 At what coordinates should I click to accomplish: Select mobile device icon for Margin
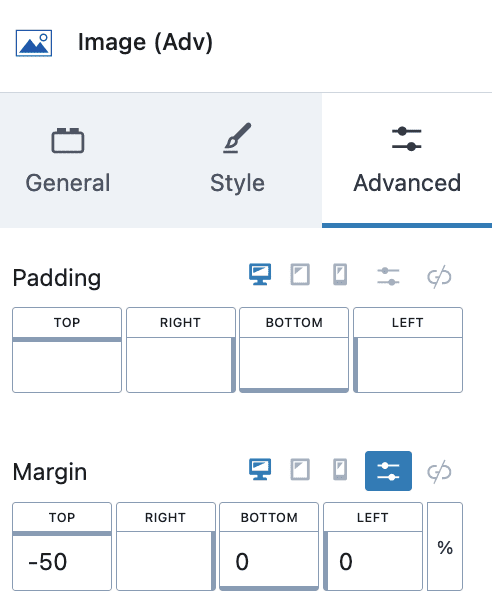340,469
